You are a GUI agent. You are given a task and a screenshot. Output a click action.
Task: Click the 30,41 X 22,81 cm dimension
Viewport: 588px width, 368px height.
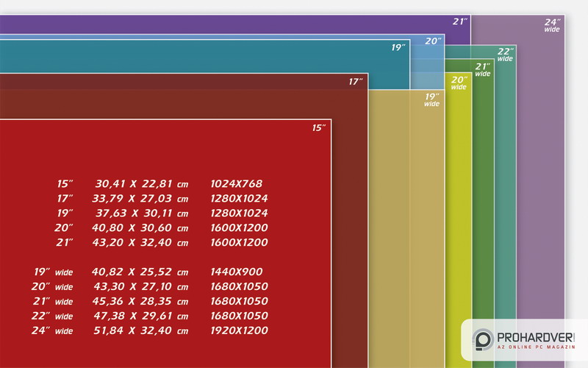coord(141,184)
